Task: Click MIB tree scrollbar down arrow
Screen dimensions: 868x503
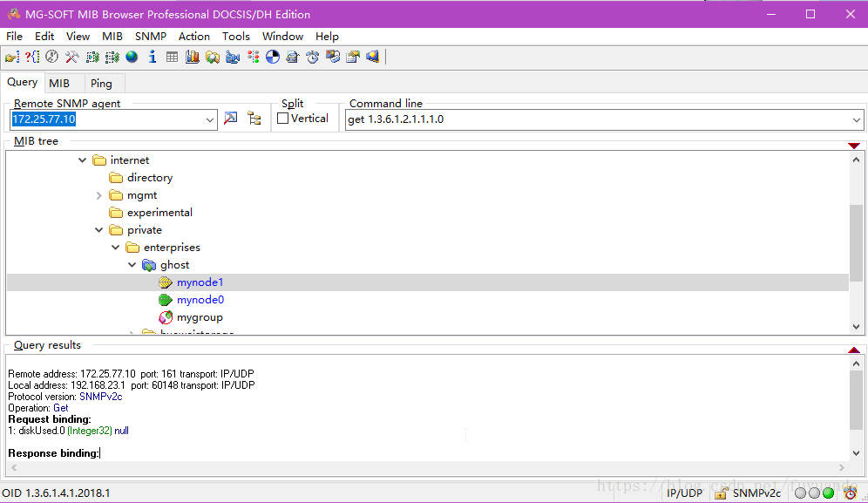Action: coord(857,326)
